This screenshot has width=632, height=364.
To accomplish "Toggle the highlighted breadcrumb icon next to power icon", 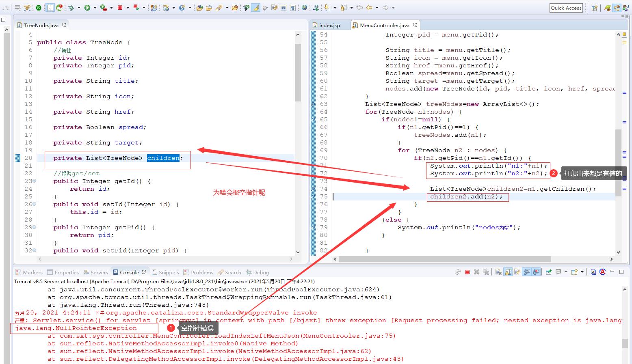I will (50, 7).
